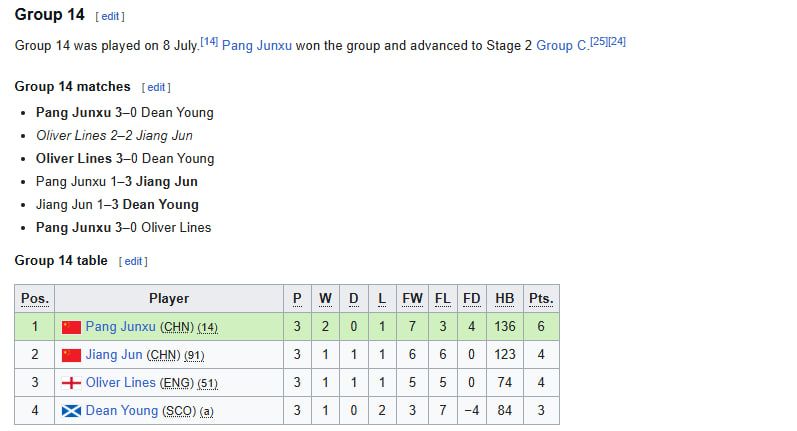The height and width of the screenshot is (431, 797).
Task: Click the Scotland flag icon beside Dean Young
Action: tap(71, 411)
